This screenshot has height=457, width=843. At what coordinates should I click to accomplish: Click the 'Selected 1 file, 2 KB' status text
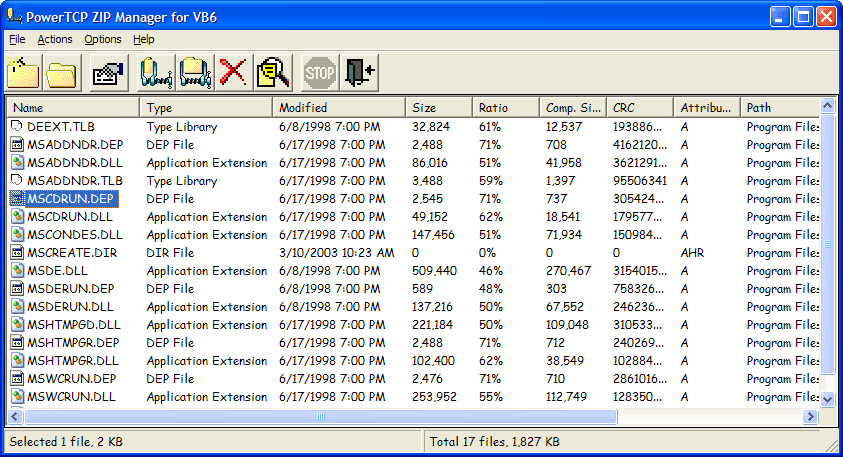point(66,442)
